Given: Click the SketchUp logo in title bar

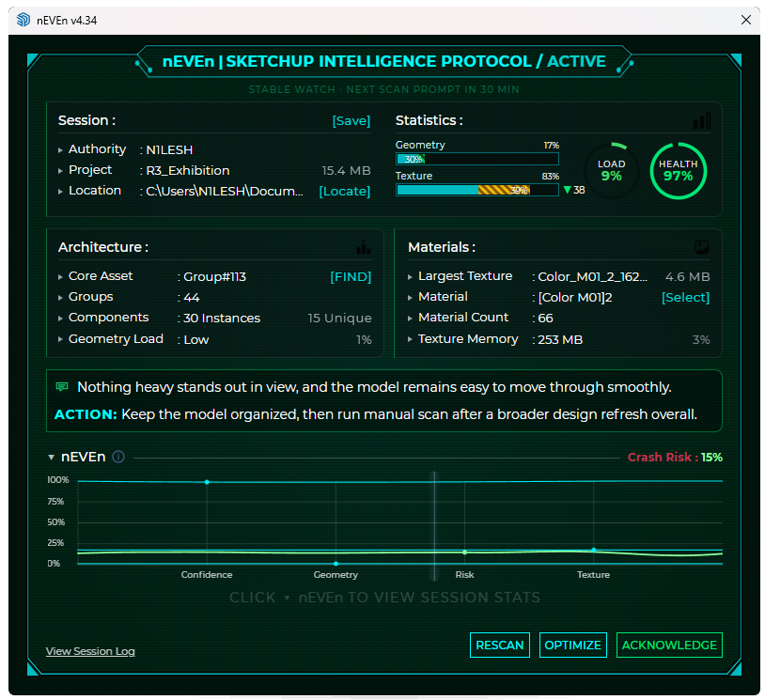Looking at the screenshot, I should click(23, 20).
